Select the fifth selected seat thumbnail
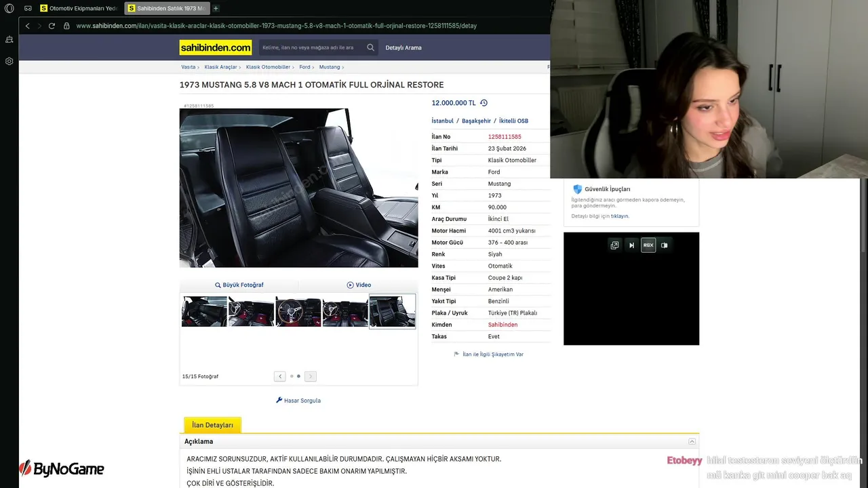Screen dimensions: 868x488 tap(392, 311)
